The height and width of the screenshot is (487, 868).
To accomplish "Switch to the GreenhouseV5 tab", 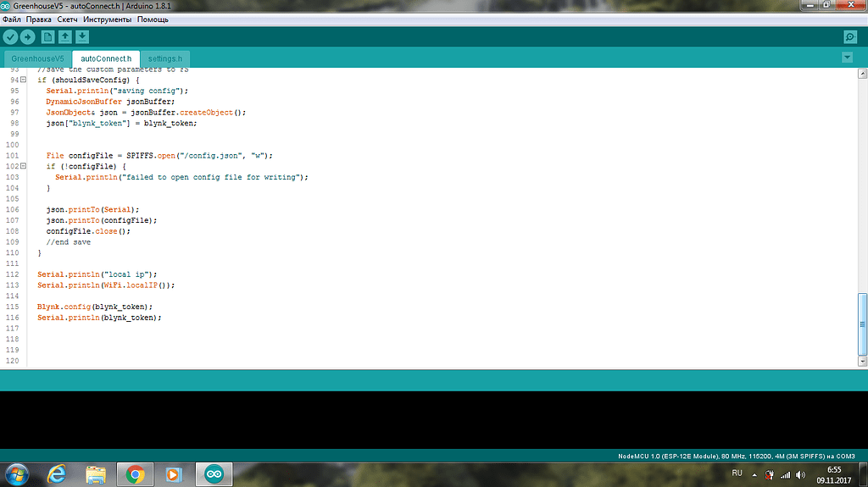I will [37, 58].
